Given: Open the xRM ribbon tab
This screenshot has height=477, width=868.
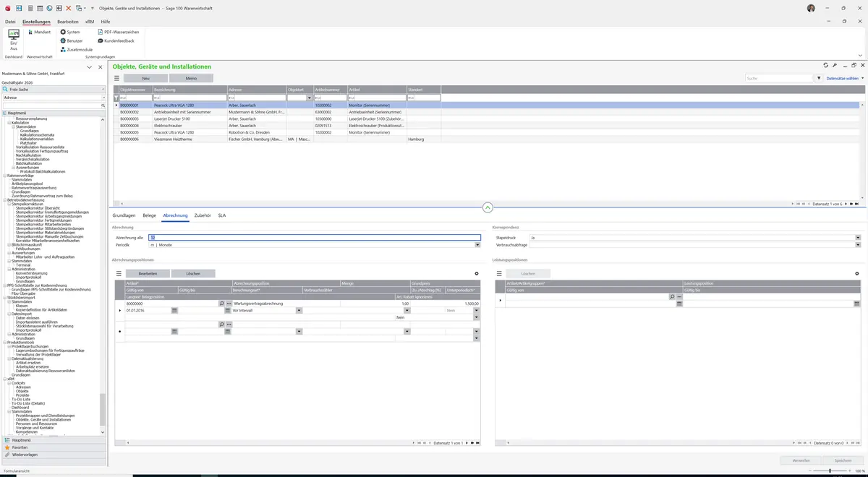Looking at the screenshot, I should coord(90,22).
